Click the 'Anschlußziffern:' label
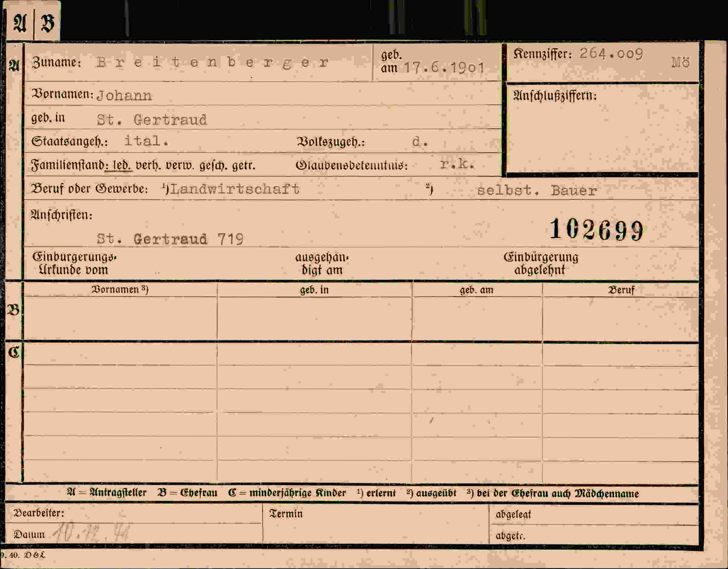 point(555,96)
